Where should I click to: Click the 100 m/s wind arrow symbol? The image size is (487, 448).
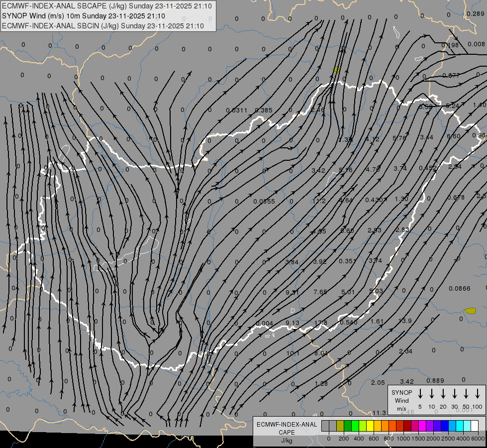tap(478, 394)
